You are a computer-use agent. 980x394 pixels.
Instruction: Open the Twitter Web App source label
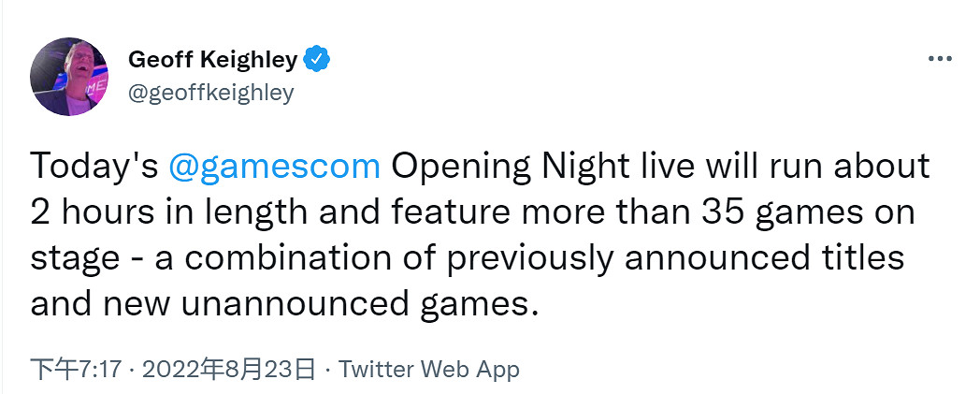pos(429,369)
